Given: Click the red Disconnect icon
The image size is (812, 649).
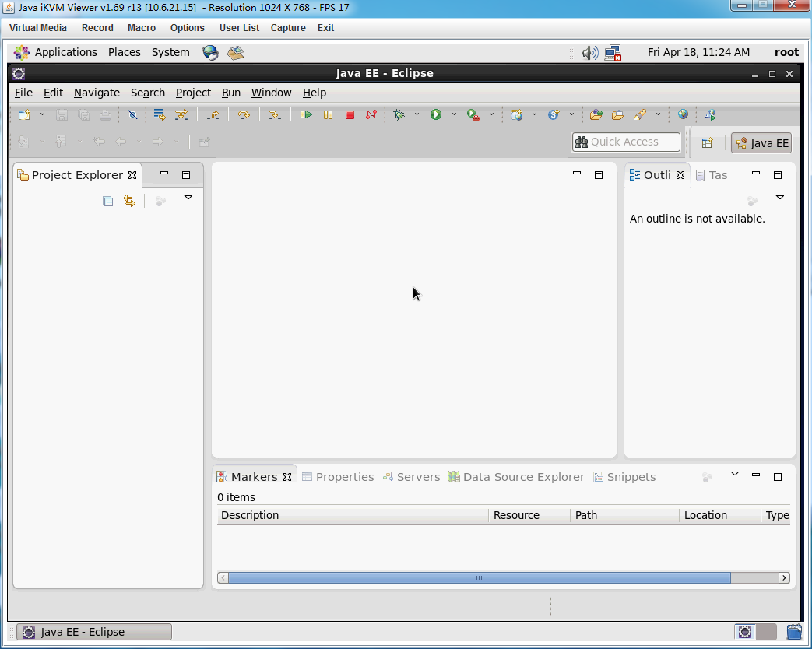Looking at the screenshot, I should click(x=371, y=115).
